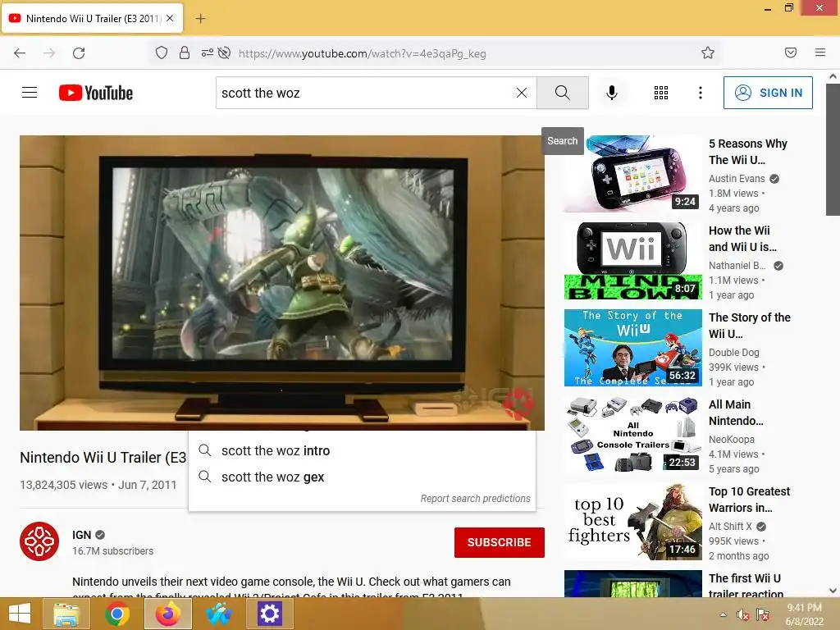
Task: Click the '5 Reasons Why The Wii U…' title
Action: coord(748,152)
